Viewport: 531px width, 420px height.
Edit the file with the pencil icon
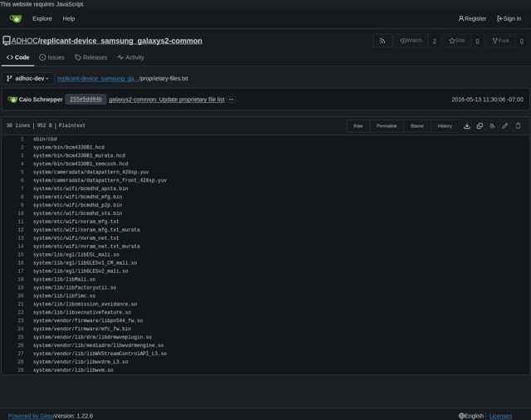pos(505,126)
